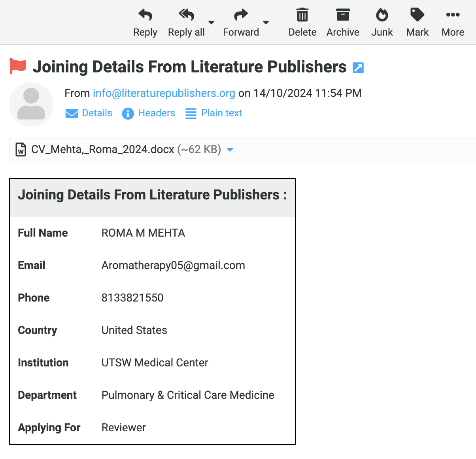The width and height of the screenshot is (476, 459).
Task: Expand Forward options dropdown arrow
Action: (266, 23)
